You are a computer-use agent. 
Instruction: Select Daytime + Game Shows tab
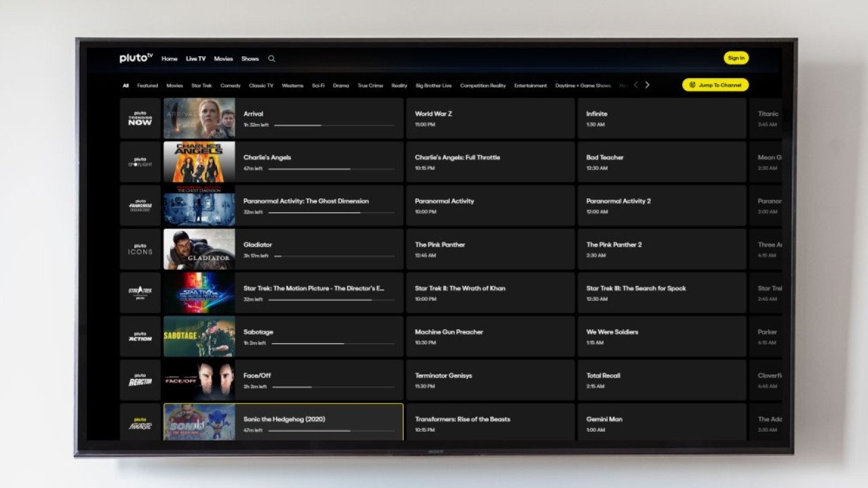coord(583,86)
